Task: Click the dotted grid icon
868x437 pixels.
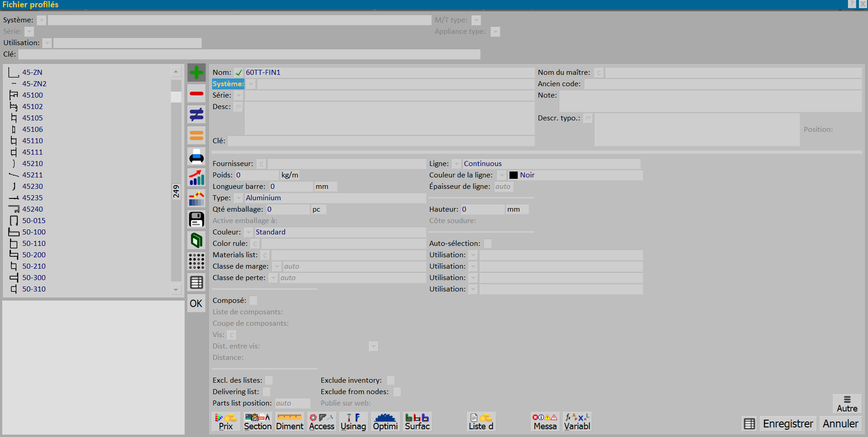Action: click(197, 261)
